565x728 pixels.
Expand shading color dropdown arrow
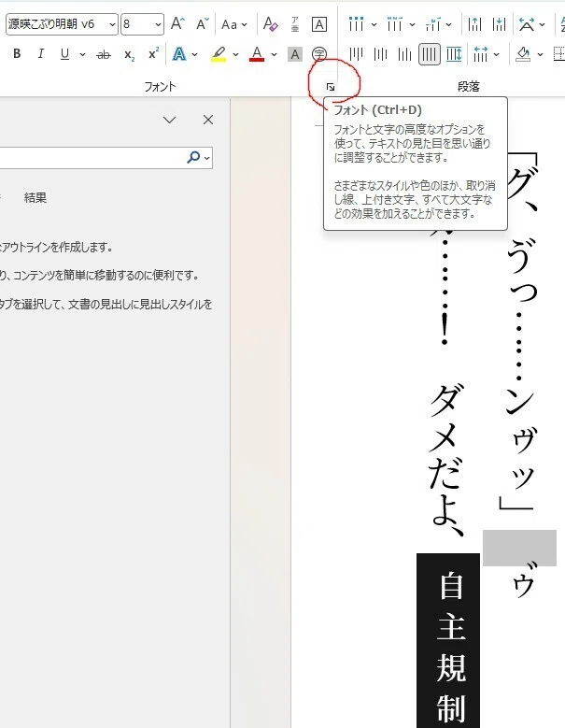(x=540, y=55)
